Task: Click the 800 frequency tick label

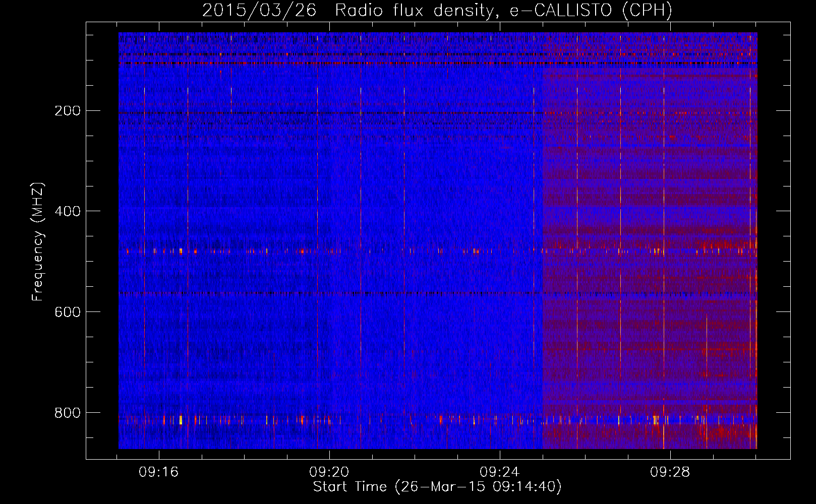Action: coord(68,413)
